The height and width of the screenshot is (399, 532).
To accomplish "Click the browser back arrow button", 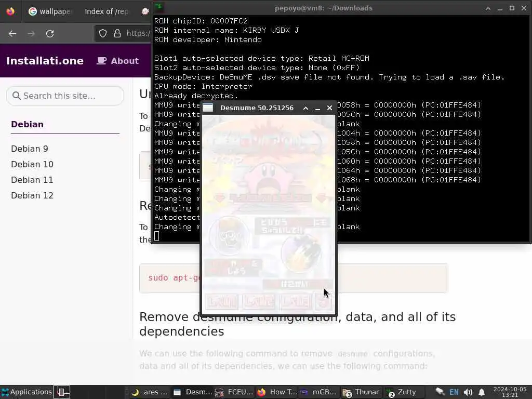I will pyautogui.click(x=12, y=34).
